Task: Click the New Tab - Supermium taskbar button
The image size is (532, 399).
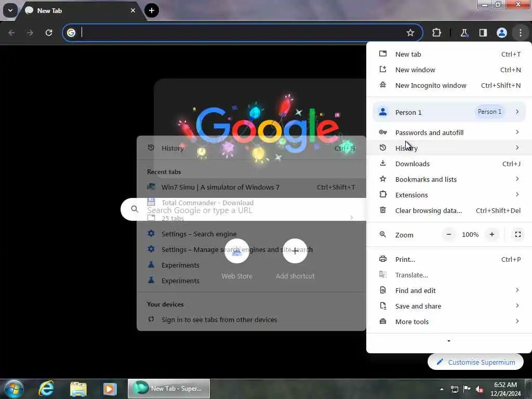Action: [169, 389]
